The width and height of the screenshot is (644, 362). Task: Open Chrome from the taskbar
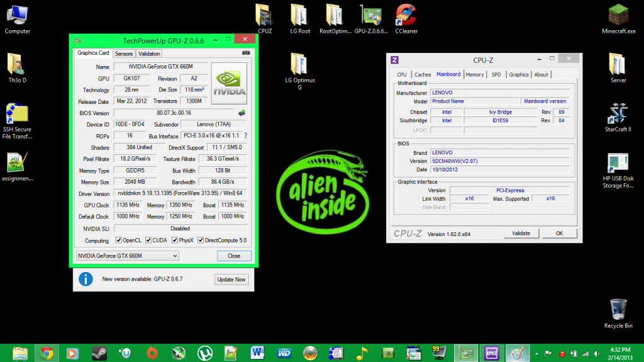(47, 353)
